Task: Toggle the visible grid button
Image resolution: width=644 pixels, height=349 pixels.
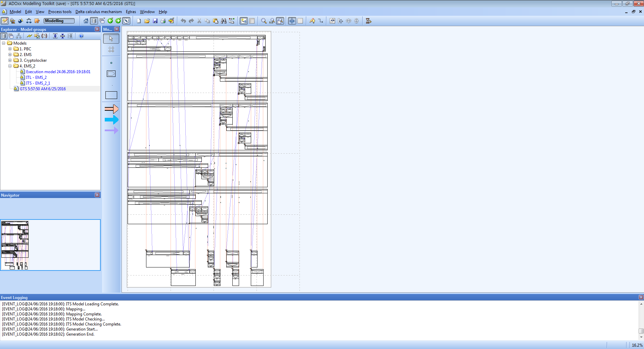Action: pos(300,21)
